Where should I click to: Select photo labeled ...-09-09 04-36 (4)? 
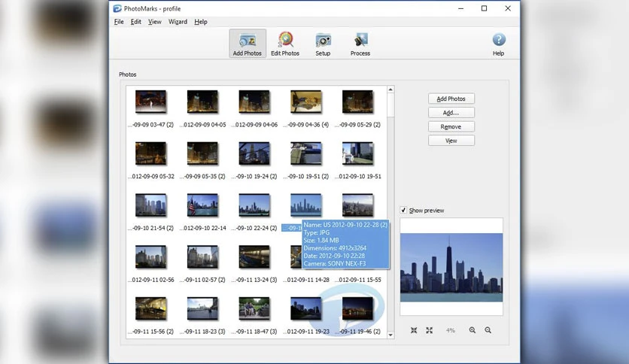(306, 102)
